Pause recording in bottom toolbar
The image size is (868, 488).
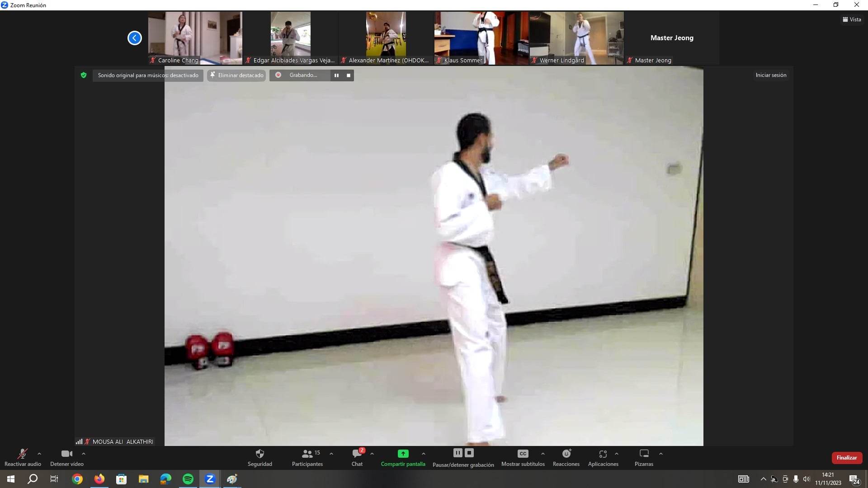click(458, 453)
